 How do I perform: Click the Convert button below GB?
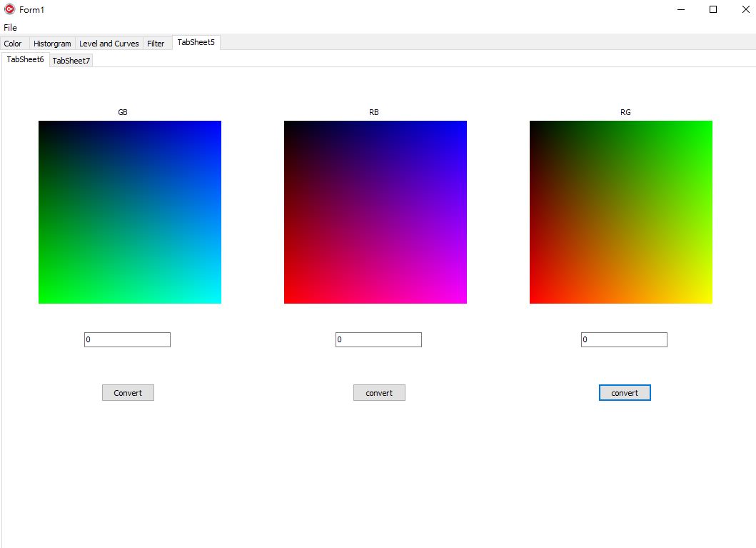[x=128, y=393]
